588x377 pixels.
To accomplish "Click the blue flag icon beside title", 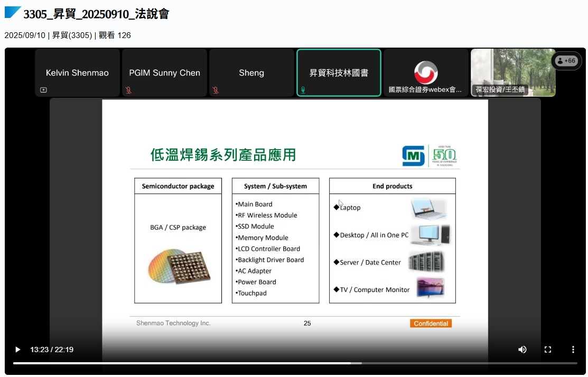I will tap(13, 12).
